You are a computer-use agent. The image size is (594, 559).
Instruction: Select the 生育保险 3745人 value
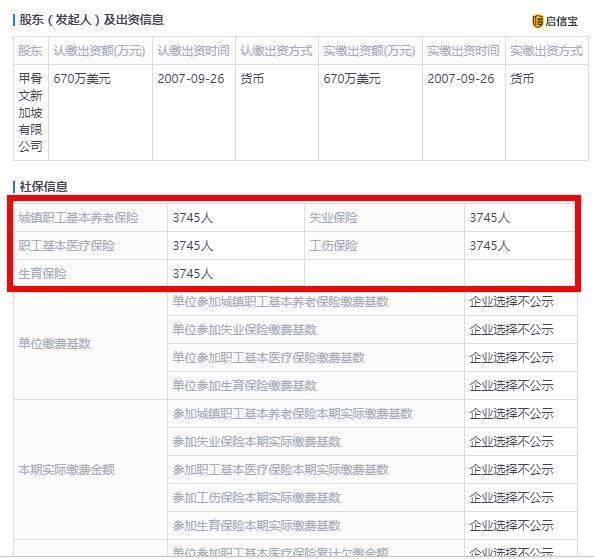[x=193, y=273]
